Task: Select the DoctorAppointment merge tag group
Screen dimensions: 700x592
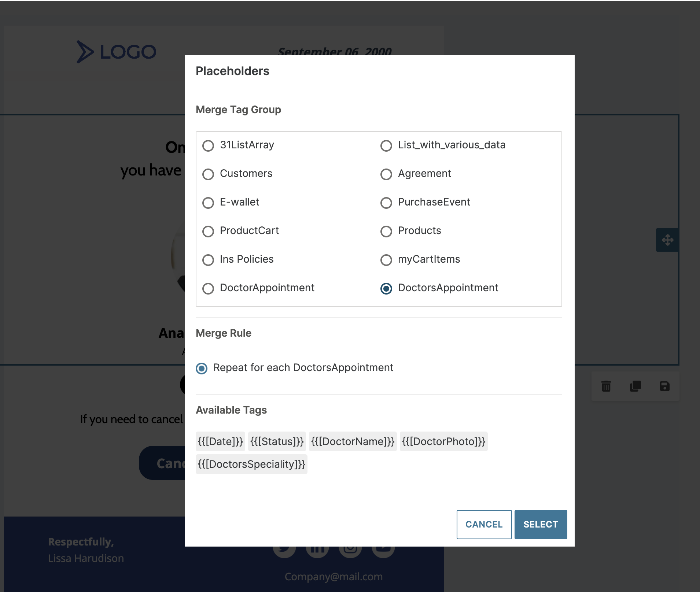Action: coord(208,289)
